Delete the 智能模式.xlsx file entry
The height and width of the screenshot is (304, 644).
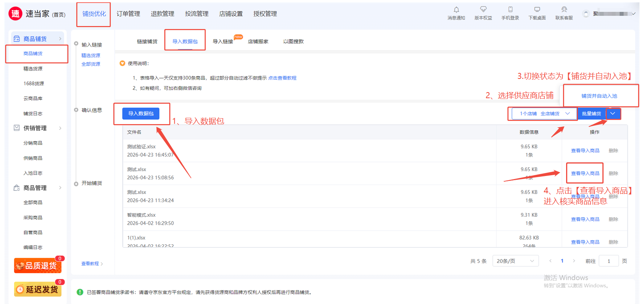pyautogui.click(x=613, y=219)
